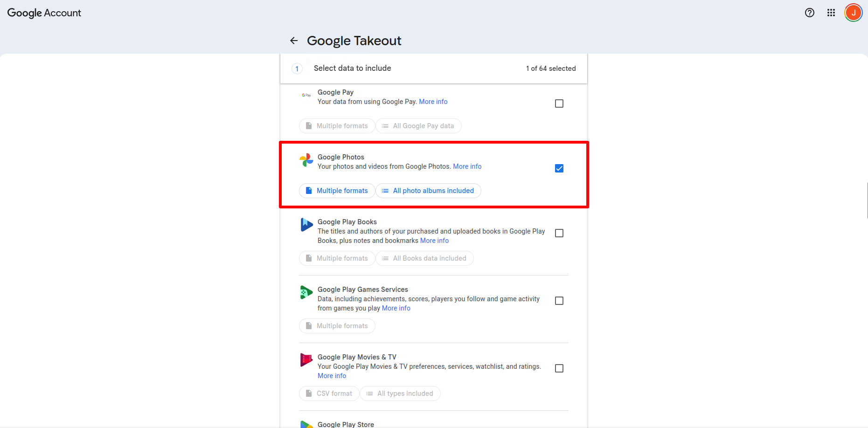Click the Google Play Store title text
Image resolution: width=868 pixels, height=428 pixels.
(346, 424)
